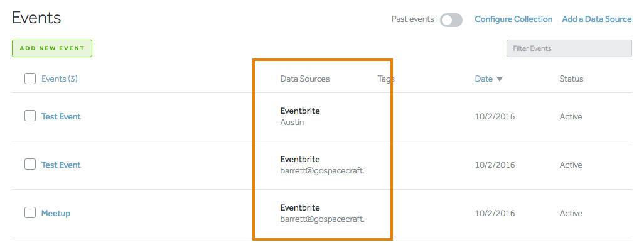Click the Events (3) column header
This screenshot has height=252, width=644.
[x=59, y=79]
